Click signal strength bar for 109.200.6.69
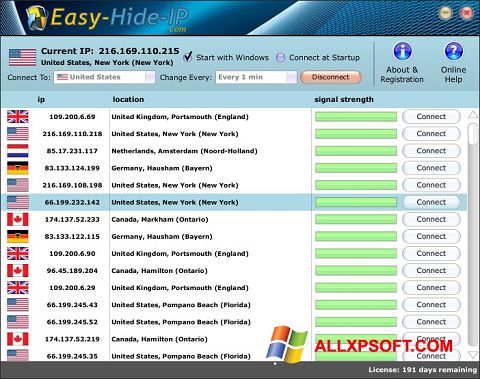Screen dimensions: 480x379 (x=356, y=117)
